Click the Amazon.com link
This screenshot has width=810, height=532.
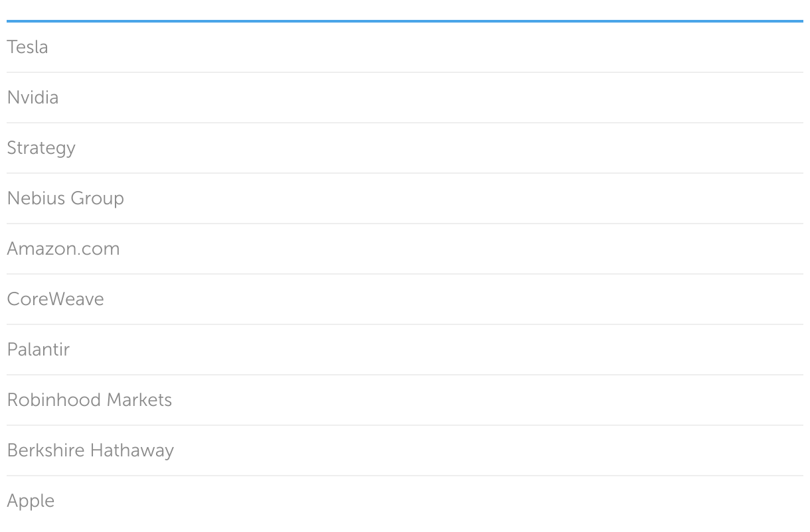[x=63, y=249]
